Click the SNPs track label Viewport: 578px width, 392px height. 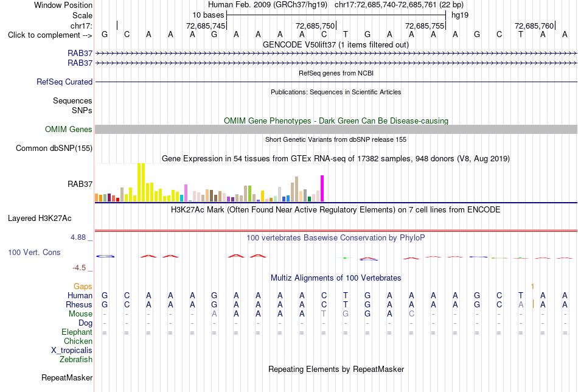(x=82, y=110)
